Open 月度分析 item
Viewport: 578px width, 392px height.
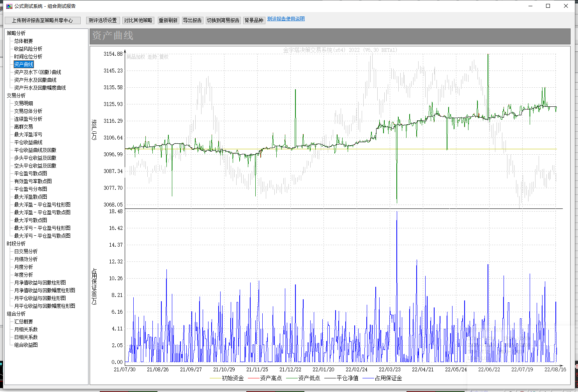tap(24, 267)
